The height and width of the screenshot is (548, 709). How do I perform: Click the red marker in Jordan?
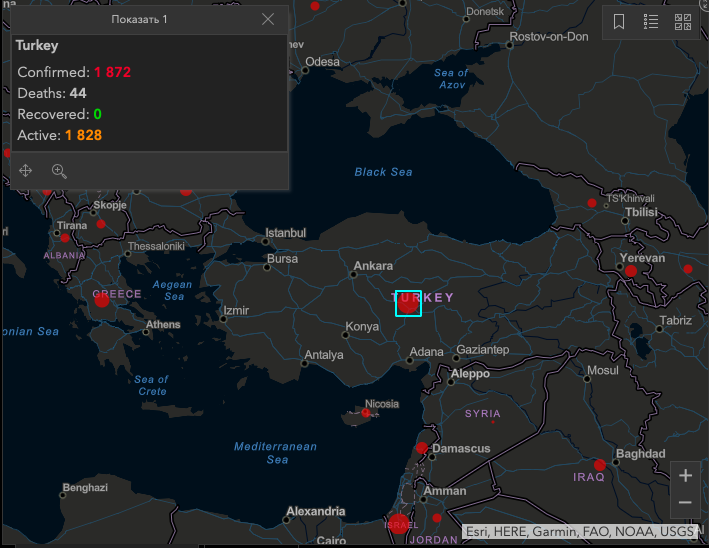437,518
